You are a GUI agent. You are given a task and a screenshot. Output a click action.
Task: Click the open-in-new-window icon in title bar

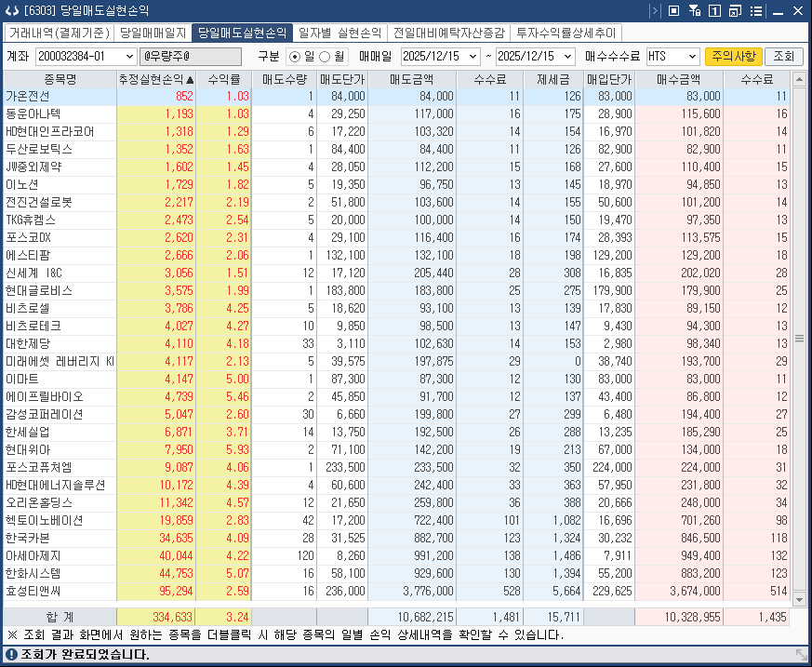pyautogui.click(x=736, y=10)
